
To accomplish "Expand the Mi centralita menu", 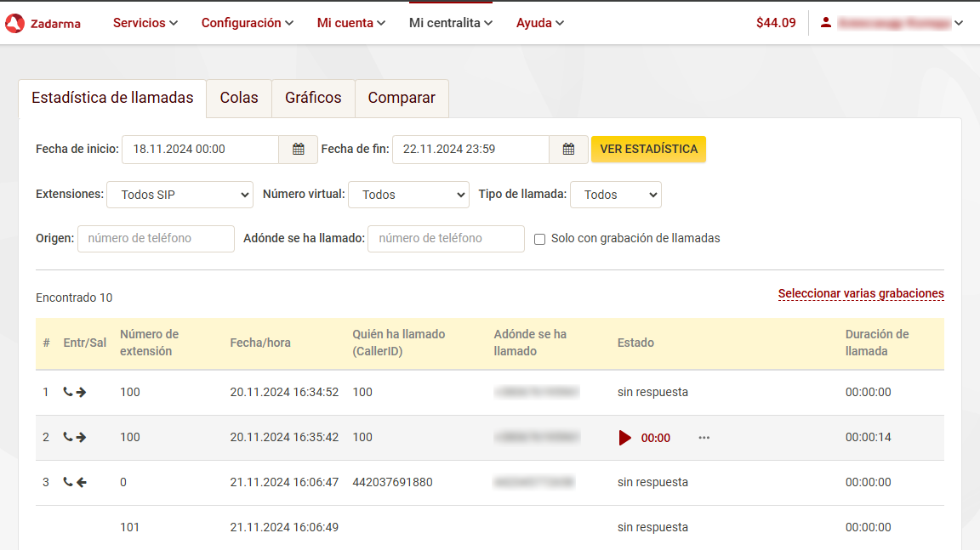I will point(451,23).
